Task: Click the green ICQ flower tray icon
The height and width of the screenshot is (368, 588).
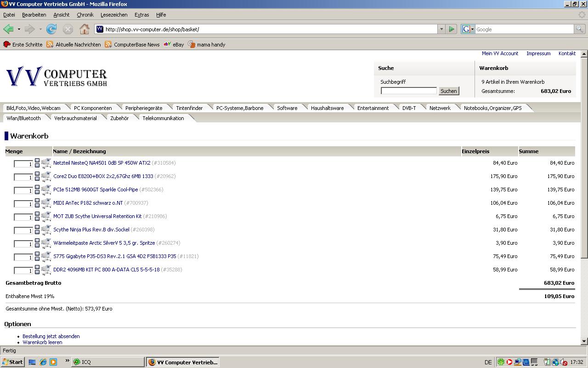Action: point(501,362)
